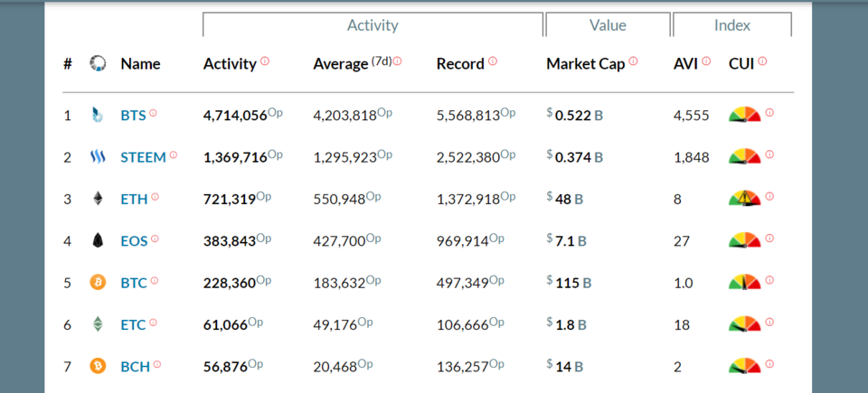Click the AVI value 1,848
Image resolution: width=868 pixels, height=393 pixels.
tap(692, 158)
